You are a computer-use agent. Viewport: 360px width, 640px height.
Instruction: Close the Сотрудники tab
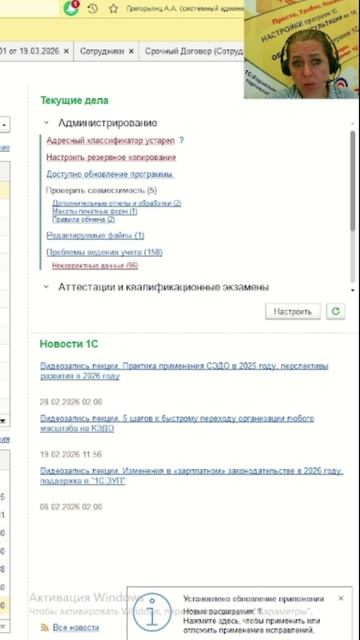pyautogui.click(x=131, y=51)
